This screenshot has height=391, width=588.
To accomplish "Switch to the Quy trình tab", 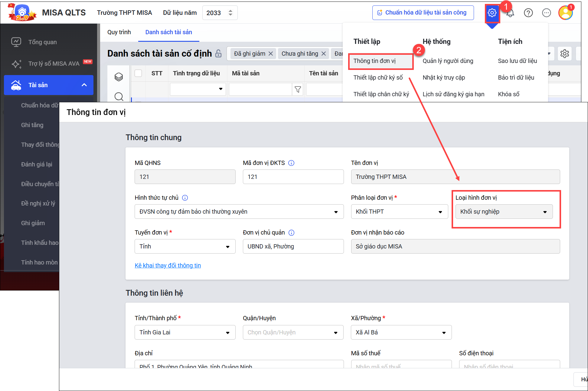I will click(x=119, y=32).
